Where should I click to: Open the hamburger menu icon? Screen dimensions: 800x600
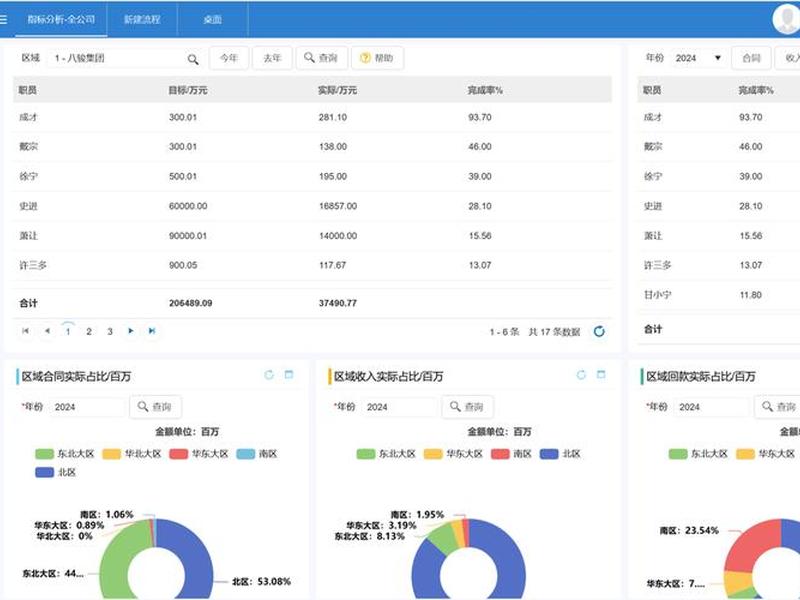[x=3, y=19]
